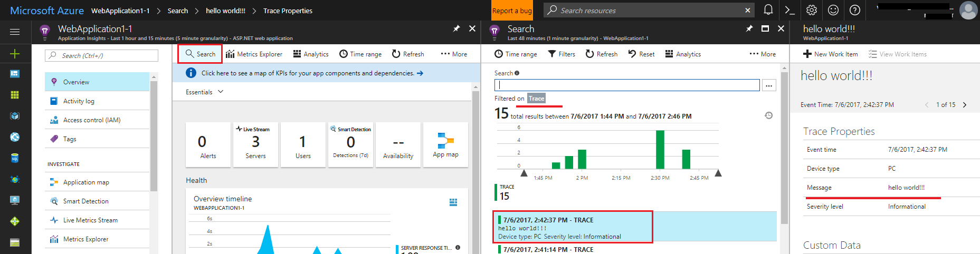Image resolution: width=980 pixels, height=254 pixels.
Task: Open App Services globe icon in sidebar
Action: click(15, 137)
